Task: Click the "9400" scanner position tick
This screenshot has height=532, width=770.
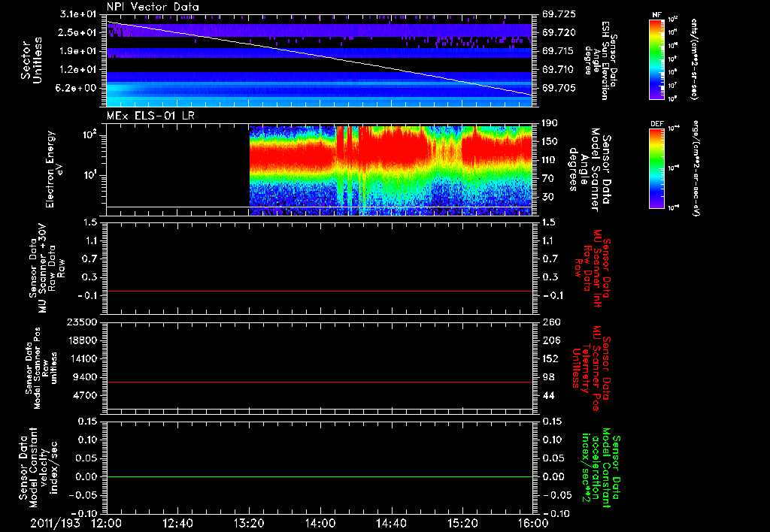Action: coord(84,377)
